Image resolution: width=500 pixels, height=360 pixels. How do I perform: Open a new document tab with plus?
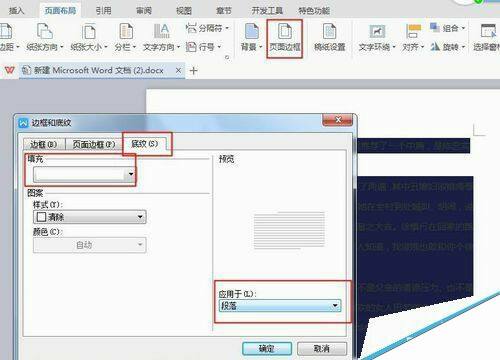(x=193, y=71)
